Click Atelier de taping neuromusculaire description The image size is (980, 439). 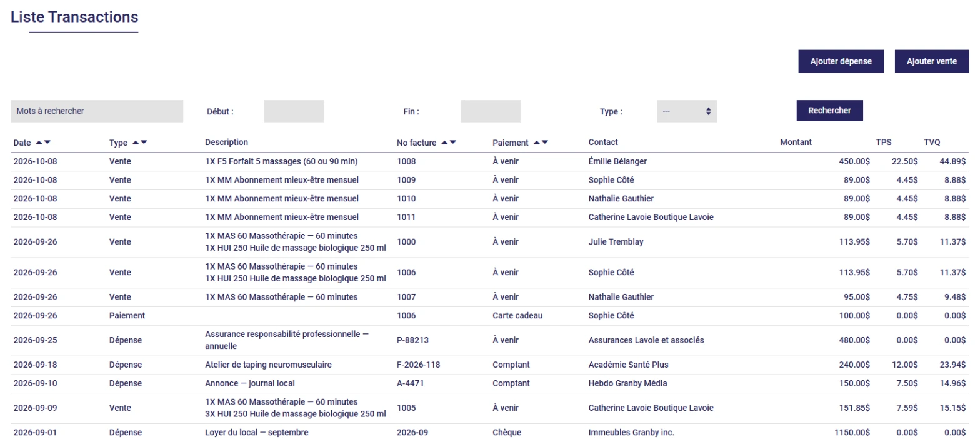pos(268,365)
